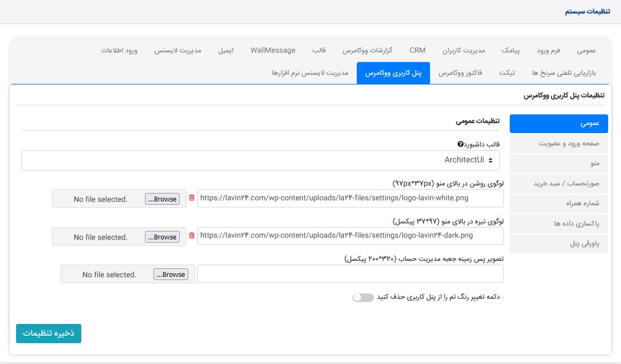Click trash icon beside light logo URL
621x364 pixels.
tap(191, 198)
